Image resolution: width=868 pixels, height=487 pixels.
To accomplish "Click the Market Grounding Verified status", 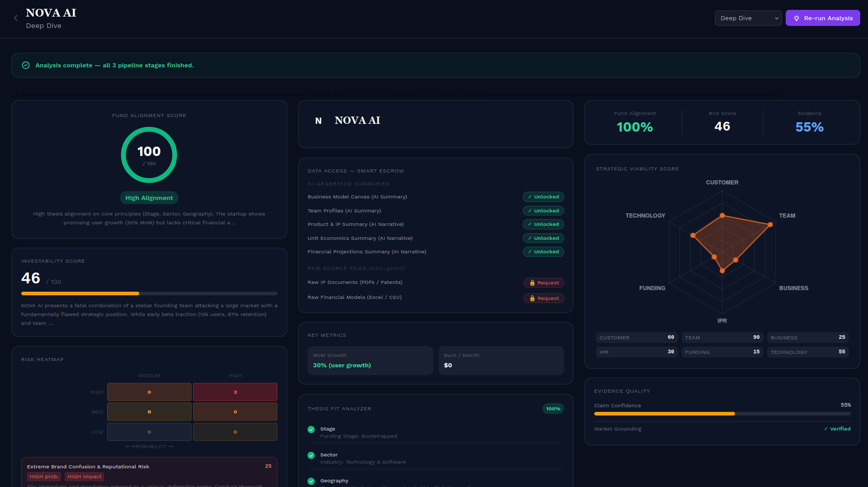I will pyautogui.click(x=837, y=429).
